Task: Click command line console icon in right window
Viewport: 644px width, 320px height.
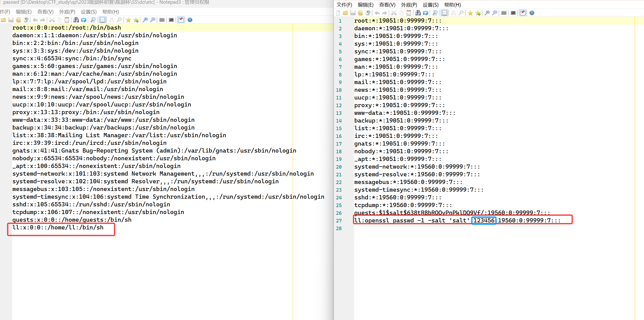Action: click(x=513, y=13)
